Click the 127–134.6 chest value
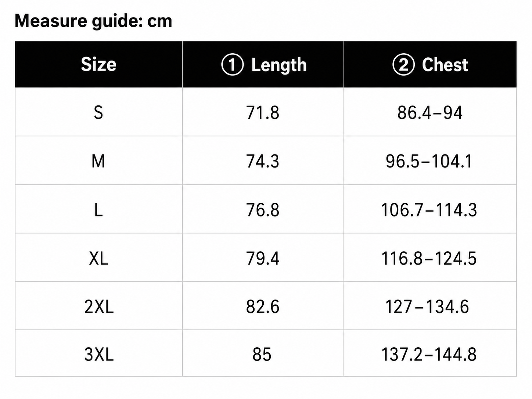Screen dimensions: 532x399 point(427,307)
